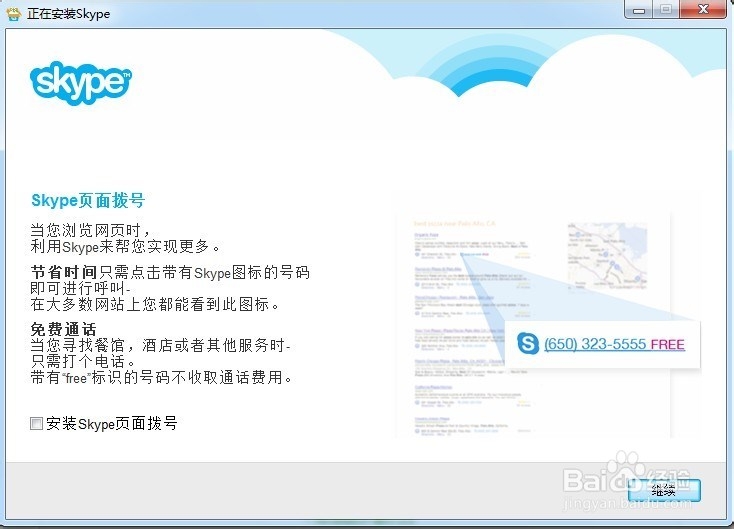Maximize the Skype installer window
The height and width of the screenshot is (529, 734).
(x=666, y=10)
